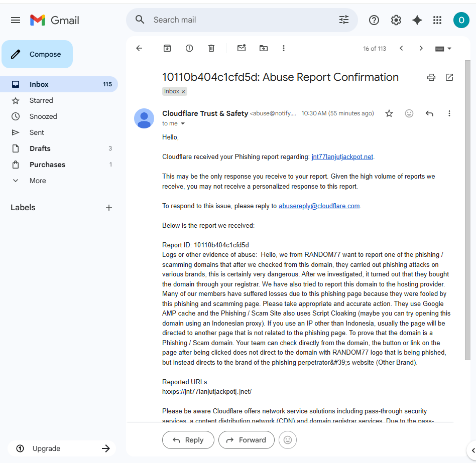The width and height of the screenshot is (476, 463).
Task: Remove the Inbox label chip
Action: [x=183, y=92]
